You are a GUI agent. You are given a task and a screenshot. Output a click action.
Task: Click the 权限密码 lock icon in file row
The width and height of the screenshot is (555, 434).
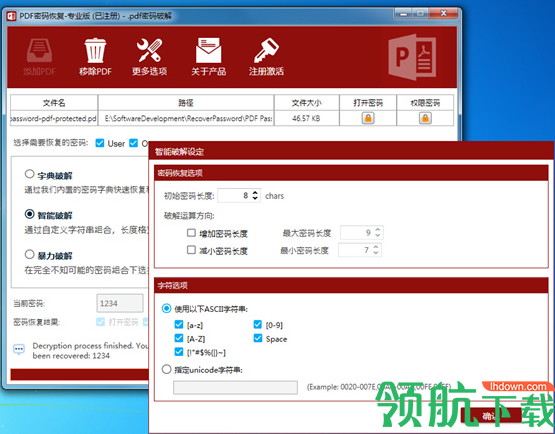(425, 118)
